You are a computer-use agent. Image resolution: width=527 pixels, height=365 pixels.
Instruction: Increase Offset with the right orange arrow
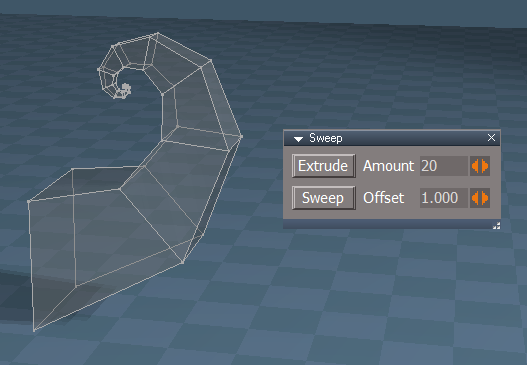485,198
